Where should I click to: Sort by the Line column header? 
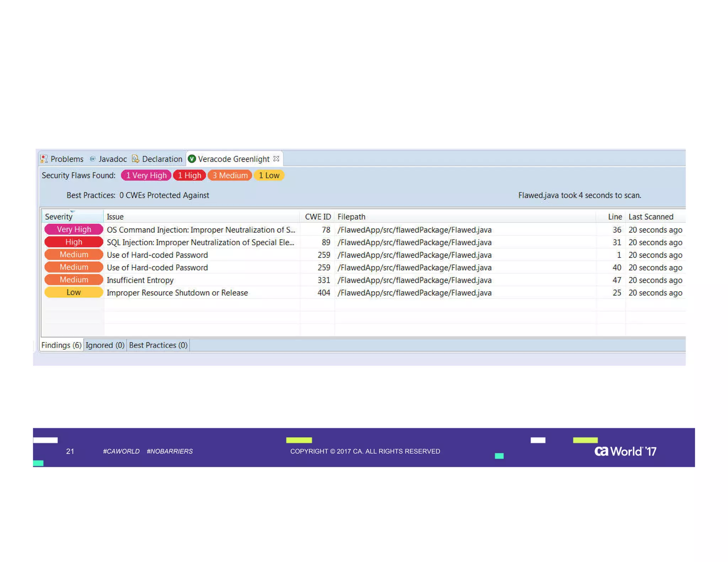tap(615, 217)
